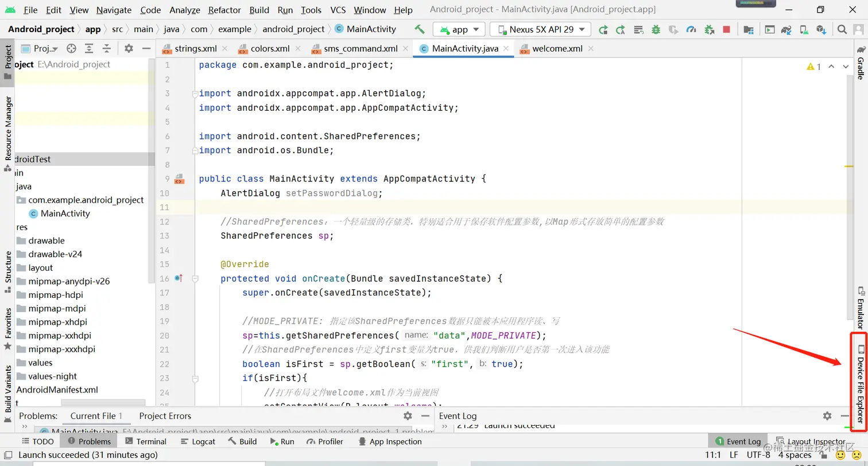Open Search Everywhere magnifier icon

pos(842,29)
